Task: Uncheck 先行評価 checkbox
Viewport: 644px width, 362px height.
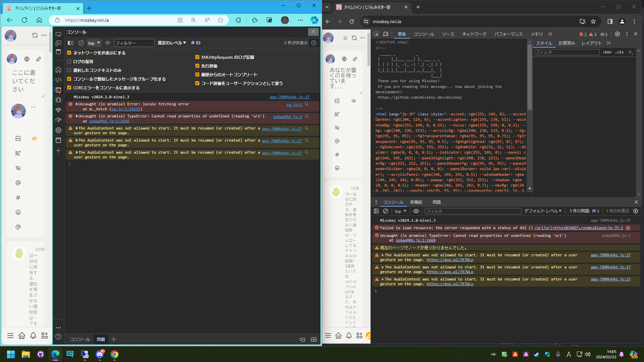Action: pyautogui.click(x=197, y=66)
